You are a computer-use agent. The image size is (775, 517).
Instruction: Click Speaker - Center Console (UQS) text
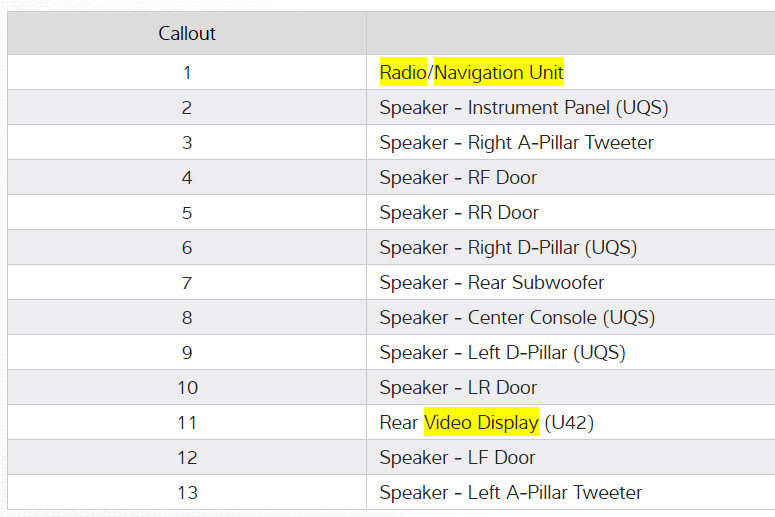(x=517, y=317)
